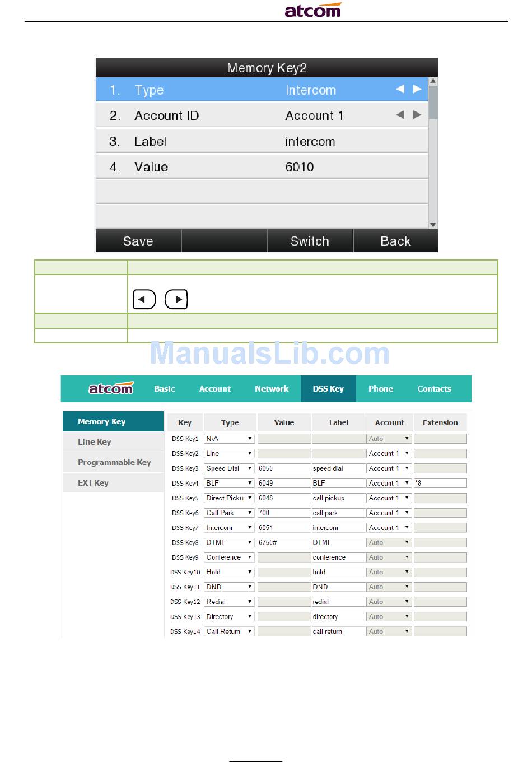Open DSS Key7 Intercom type dropdown
The image size is (532, 767).
[229, 528]
